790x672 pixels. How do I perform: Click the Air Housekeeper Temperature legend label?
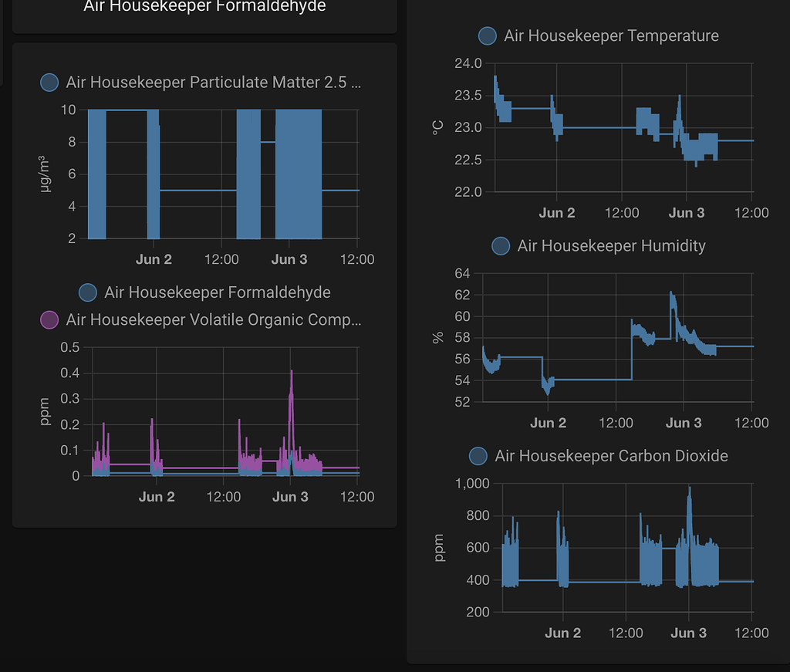(611, 35)
